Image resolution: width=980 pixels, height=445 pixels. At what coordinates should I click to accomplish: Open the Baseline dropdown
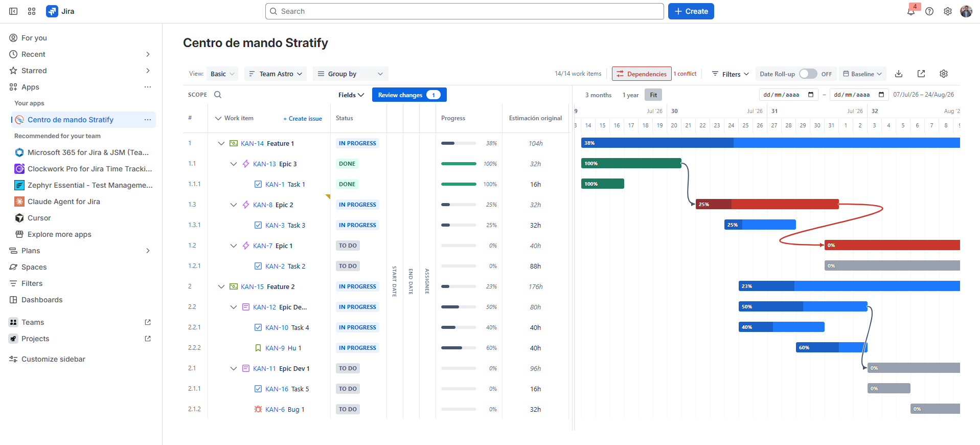point(862,74)
